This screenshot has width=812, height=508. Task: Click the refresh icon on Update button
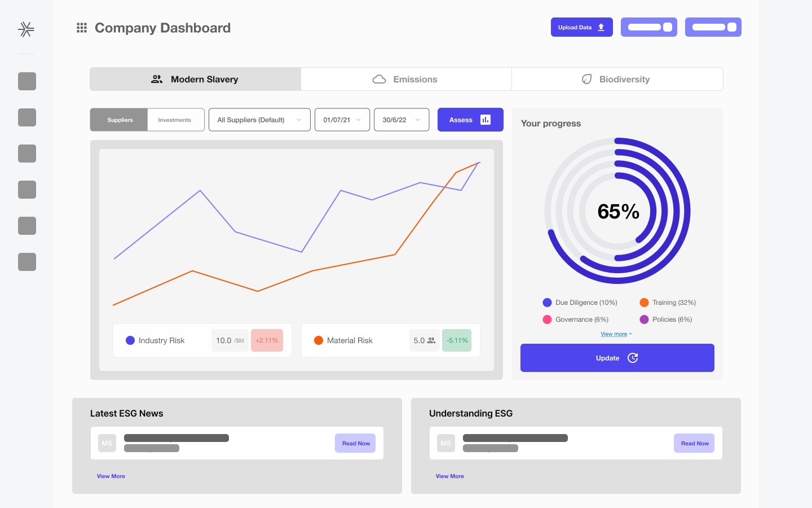633,358
